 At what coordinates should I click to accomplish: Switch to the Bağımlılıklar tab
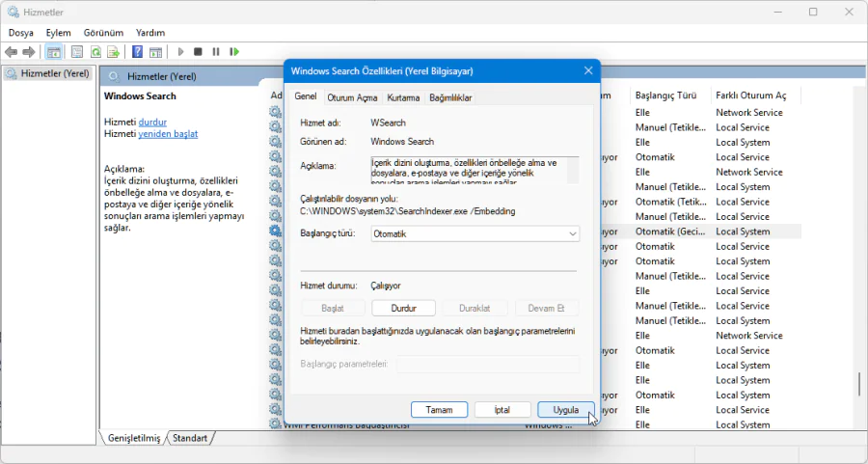point(450,97)
